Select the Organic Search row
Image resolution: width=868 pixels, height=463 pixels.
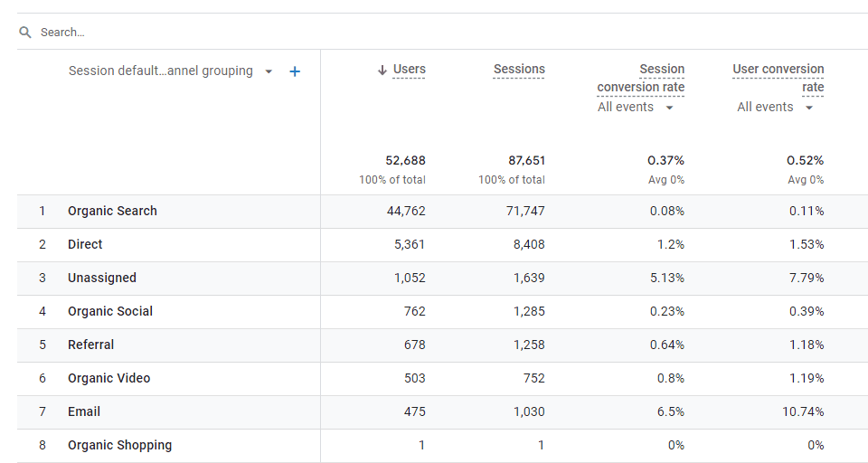[442, 211]
